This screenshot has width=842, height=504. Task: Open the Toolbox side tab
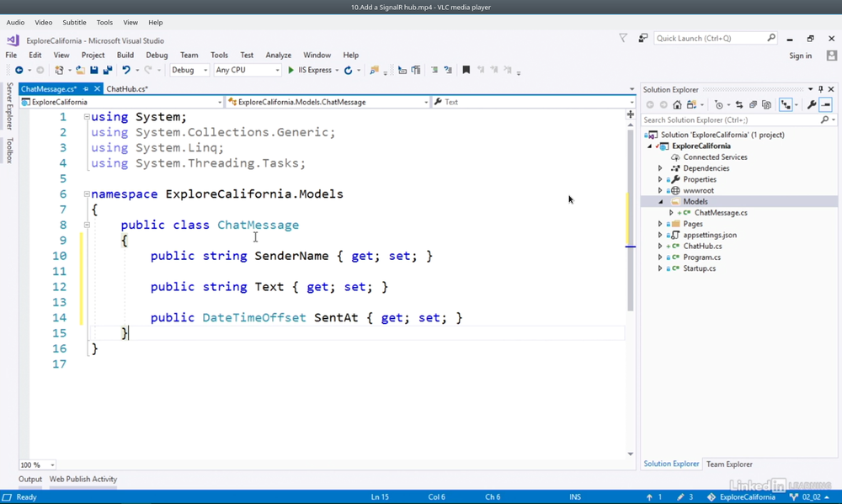pos(9,151)
